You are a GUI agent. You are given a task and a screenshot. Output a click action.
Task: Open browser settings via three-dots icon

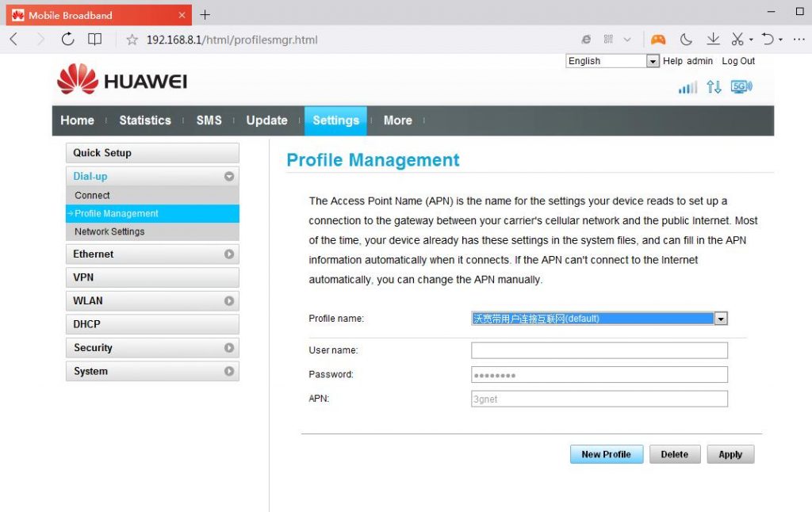point(799,38)
